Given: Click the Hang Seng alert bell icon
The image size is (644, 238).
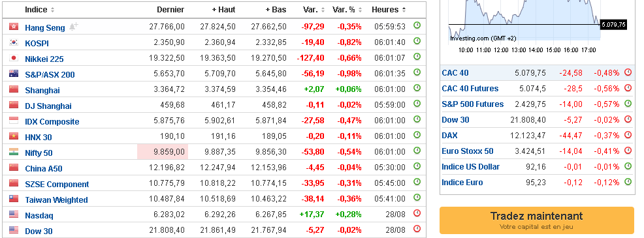Looking at the screenshot, I should pos(74,27).
